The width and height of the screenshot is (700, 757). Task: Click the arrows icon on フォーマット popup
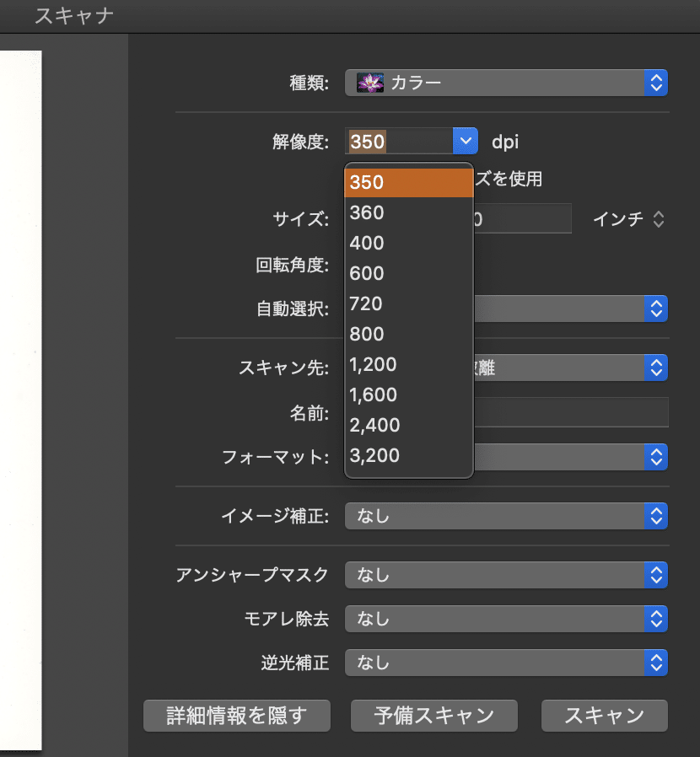coord(656,457)
